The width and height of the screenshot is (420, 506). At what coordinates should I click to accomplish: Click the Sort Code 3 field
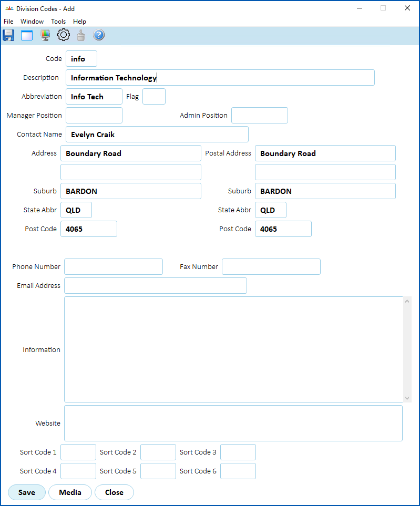(x=238, y=452)
